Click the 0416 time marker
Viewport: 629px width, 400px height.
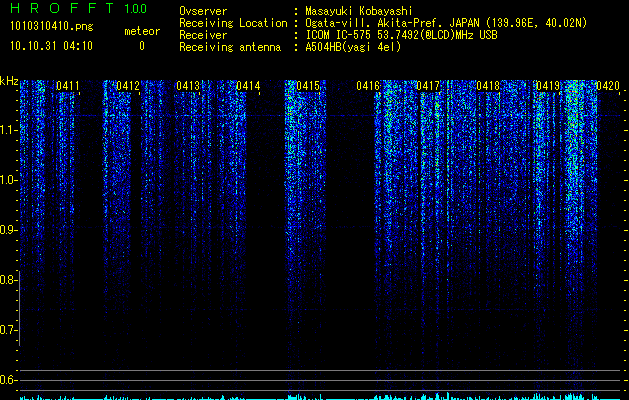pos(368,86)
